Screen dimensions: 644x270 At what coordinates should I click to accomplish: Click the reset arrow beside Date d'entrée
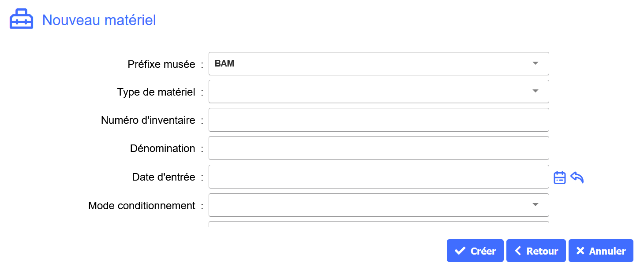click(577, 177)
